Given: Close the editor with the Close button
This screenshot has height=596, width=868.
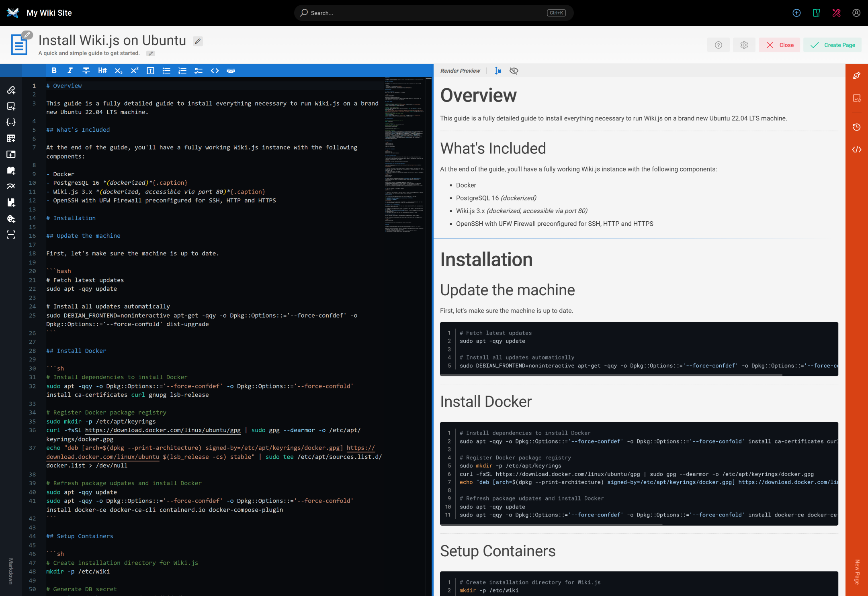Looking at the screenshot, I should pos(779,45).
